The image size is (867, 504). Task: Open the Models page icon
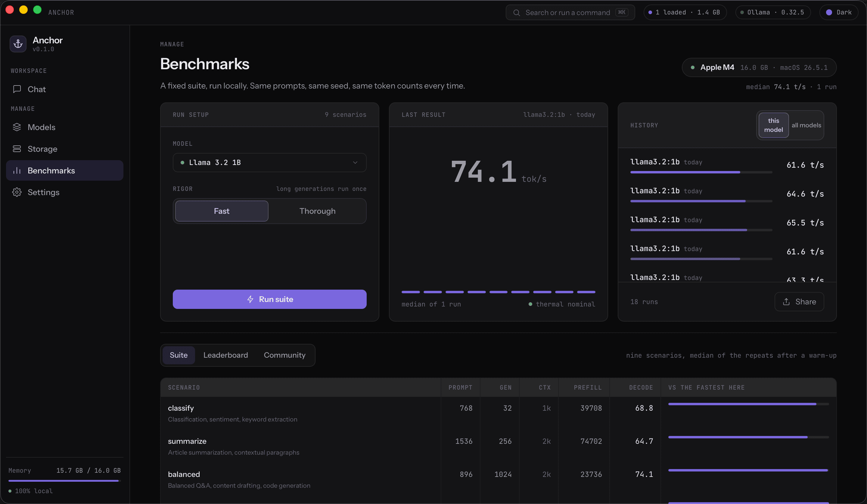pos(17,127)
